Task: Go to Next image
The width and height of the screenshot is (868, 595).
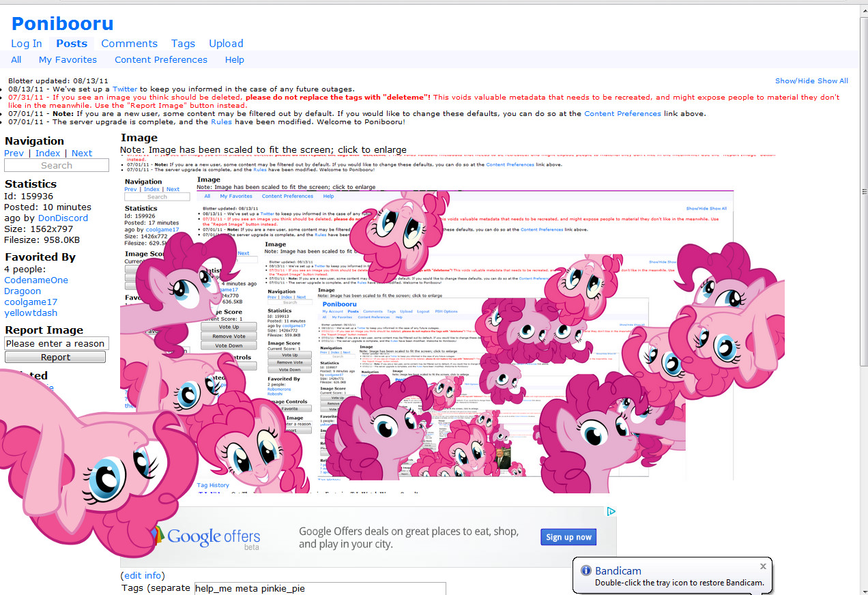Action: click(82, 153)
